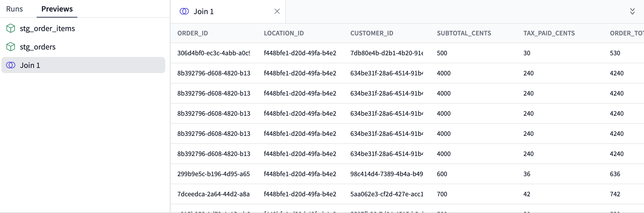The image size is (644, 213).
Task: Click the customer ID cell starting 98c414d4
Action: point(386,174)
